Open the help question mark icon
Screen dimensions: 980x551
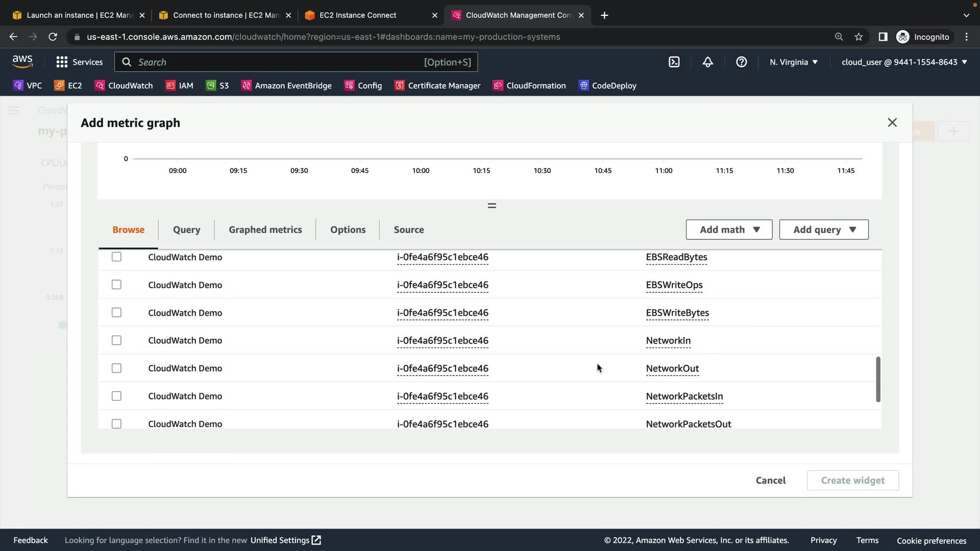coord(741,62)
